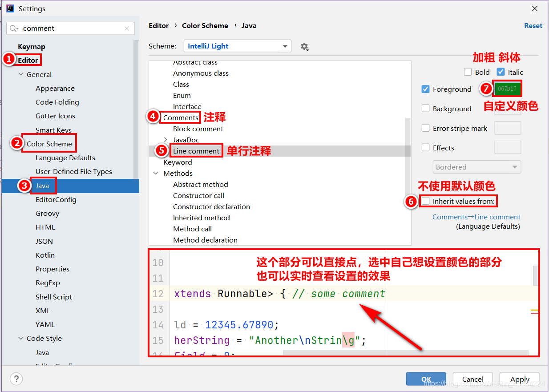
Task: Open the scheme actions gear icon
Action: pos(304,46)
